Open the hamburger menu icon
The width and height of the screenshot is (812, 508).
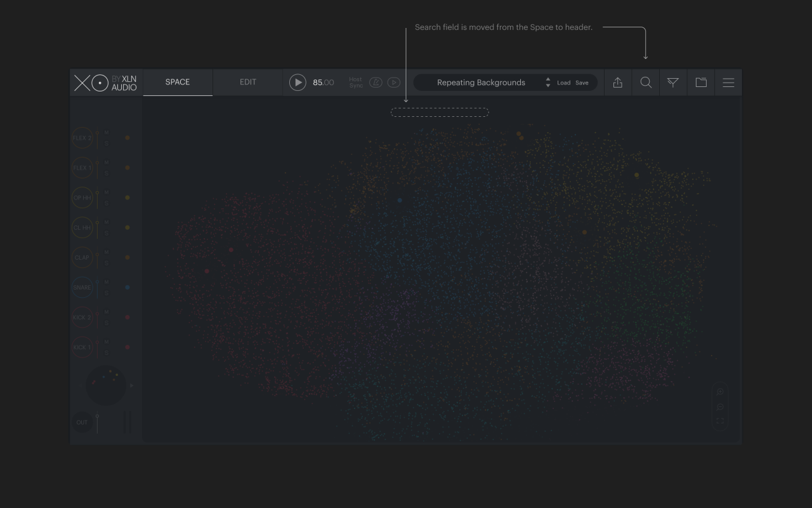pyautogui.click(x=728, y=83)
